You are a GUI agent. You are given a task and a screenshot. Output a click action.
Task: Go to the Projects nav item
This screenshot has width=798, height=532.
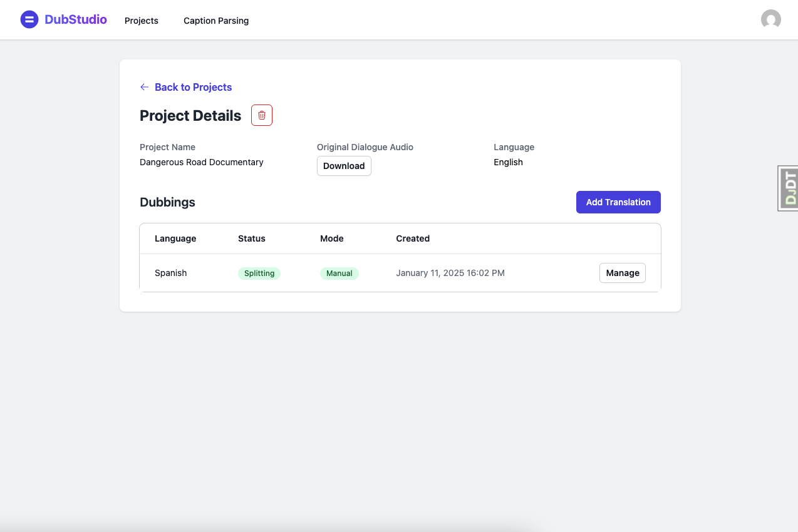coord(141,21)
